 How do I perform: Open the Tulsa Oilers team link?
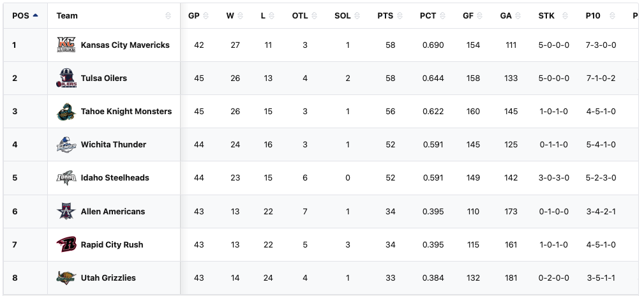coord(104,78)
